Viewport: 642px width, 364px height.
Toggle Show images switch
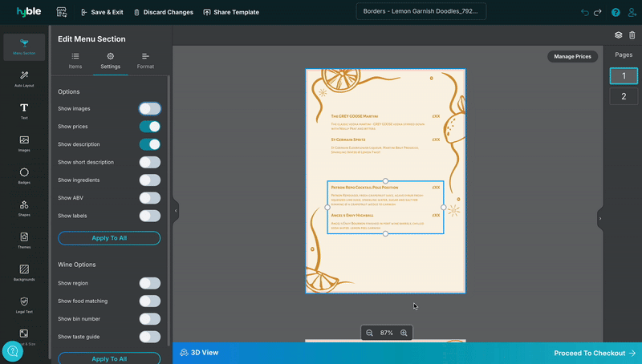pos(150,109)
